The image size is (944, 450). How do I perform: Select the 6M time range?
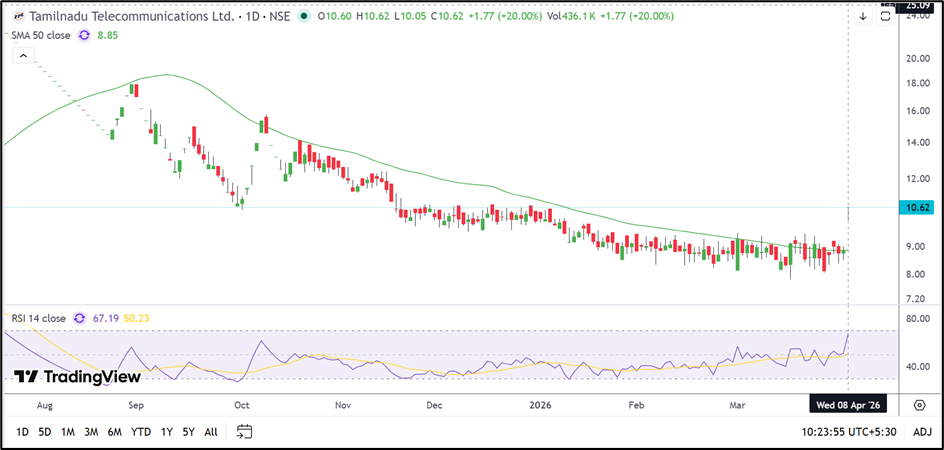click(x=115, y=432)
